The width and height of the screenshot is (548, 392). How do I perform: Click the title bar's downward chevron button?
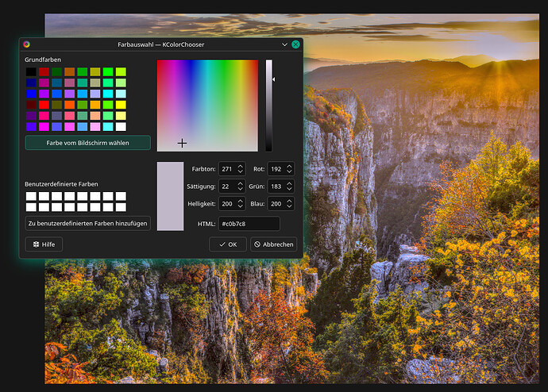coord(284,45)
